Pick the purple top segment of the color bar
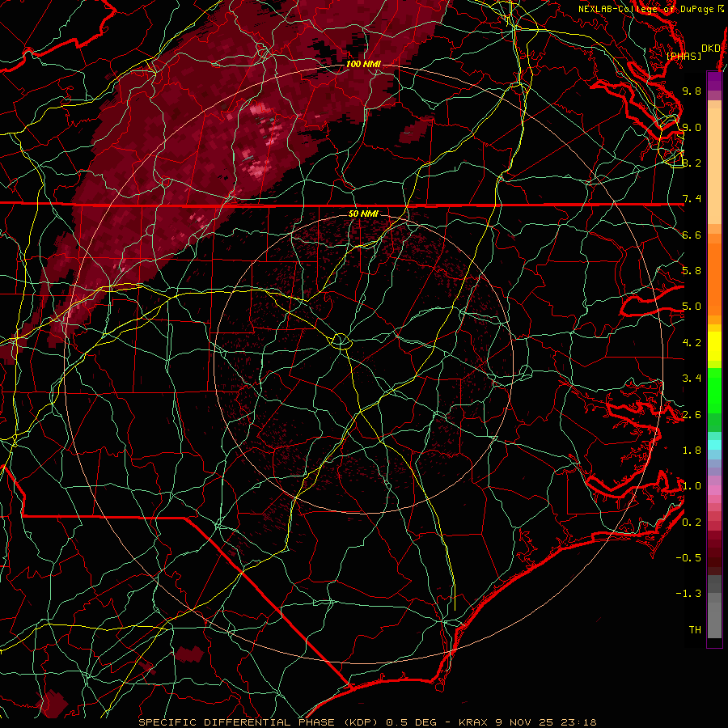Image resolution: width=728 pixels, height=728 pixels. pyautogui.click(x=715, y=81)
